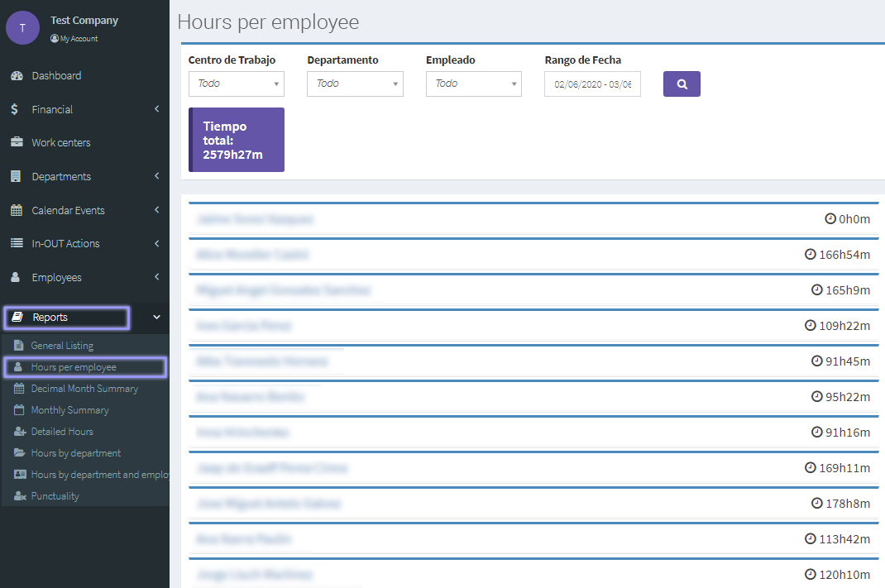Select Monthly Summary report
Image resolution: width=885 pixels, height=588 pixels.
[69, 410]
